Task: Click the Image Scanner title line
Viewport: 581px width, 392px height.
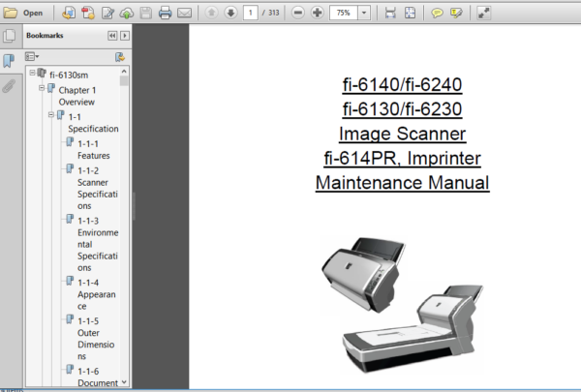Action: (x=403, y=135)
